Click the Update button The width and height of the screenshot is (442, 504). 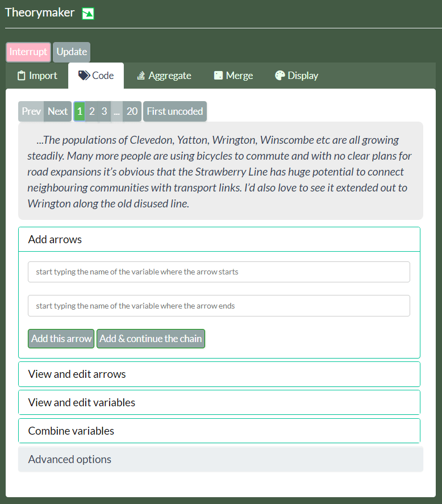pyautogui.click(x=72, y=52)
